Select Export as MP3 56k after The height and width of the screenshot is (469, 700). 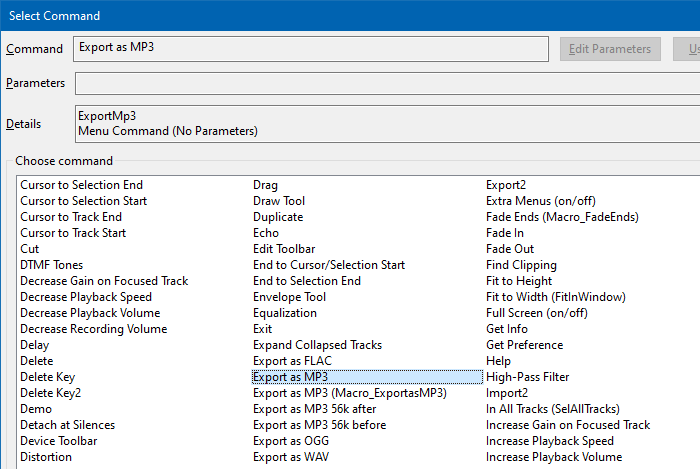315,409
